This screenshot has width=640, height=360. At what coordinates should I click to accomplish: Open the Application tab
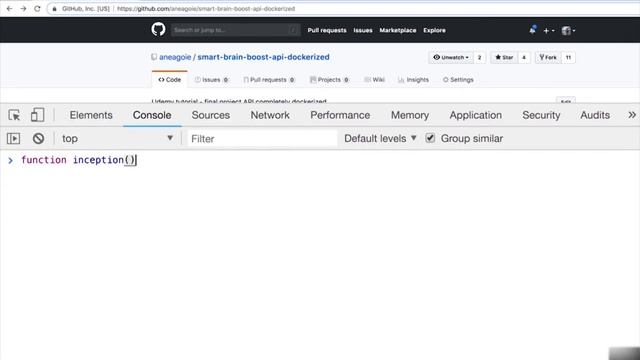coord(476,115)
